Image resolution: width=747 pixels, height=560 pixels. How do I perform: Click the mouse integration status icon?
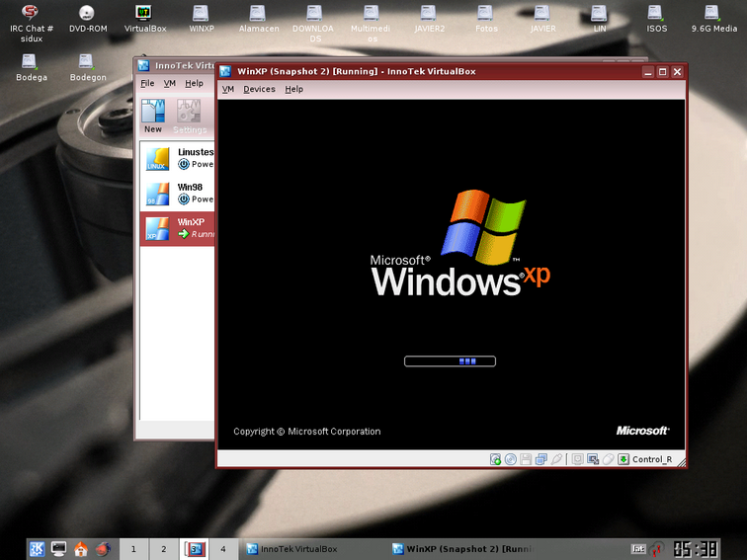[x=608, y=459]
